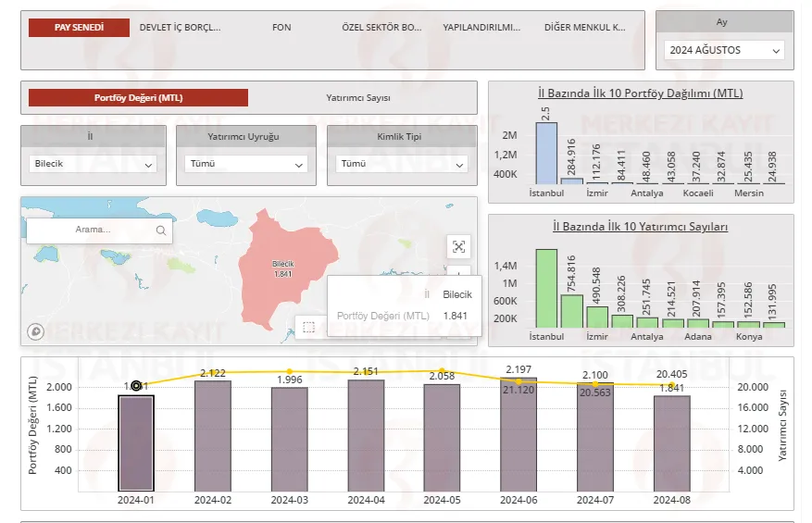Select the 2024-05 bar labeled 2.058
This screenshot has width=812, height=523.
coord(442,438)
